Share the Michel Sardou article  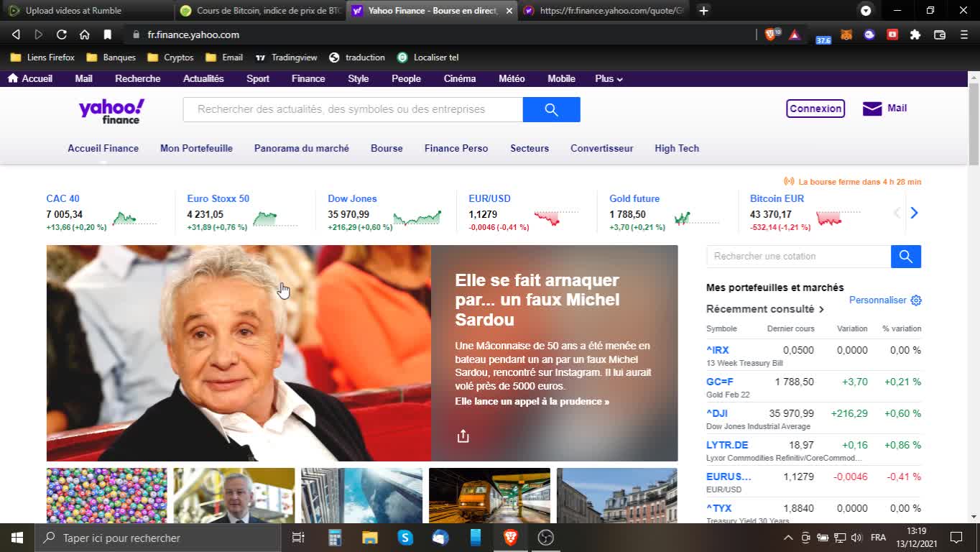tap(463, 436)
